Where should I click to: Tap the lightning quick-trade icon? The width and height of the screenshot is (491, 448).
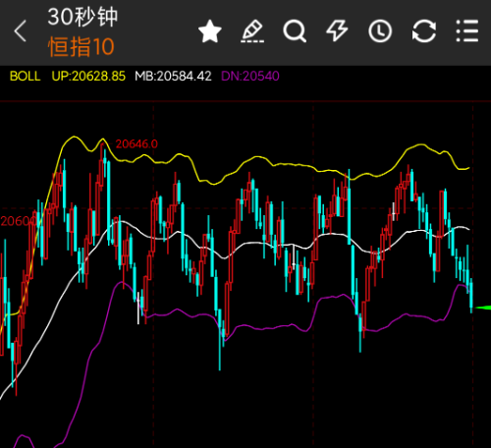(337, 30)
